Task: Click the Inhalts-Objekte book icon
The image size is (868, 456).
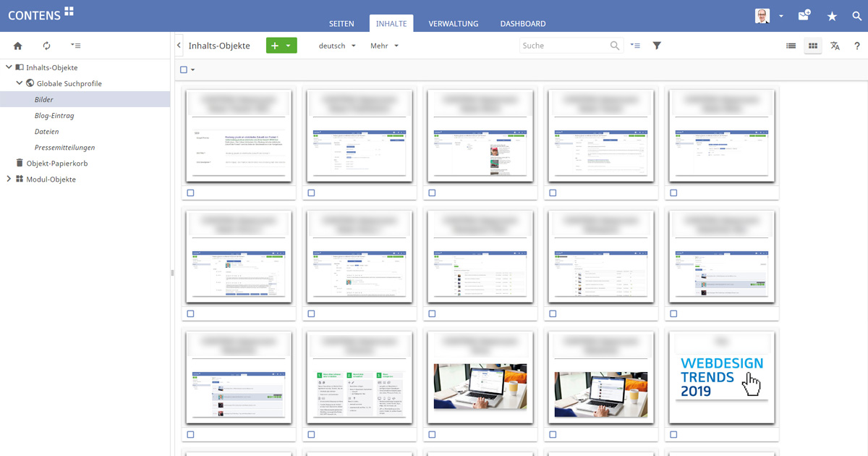Action: coord(20,67)
